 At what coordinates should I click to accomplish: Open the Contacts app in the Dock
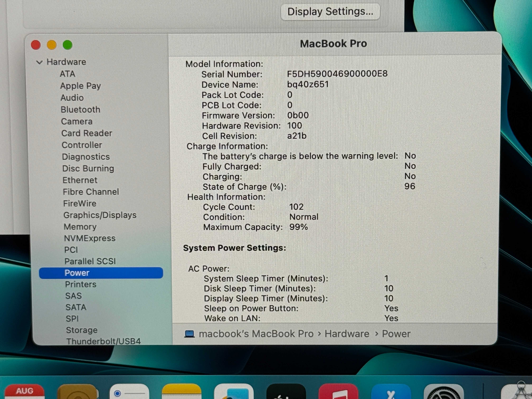coord(77,391)
